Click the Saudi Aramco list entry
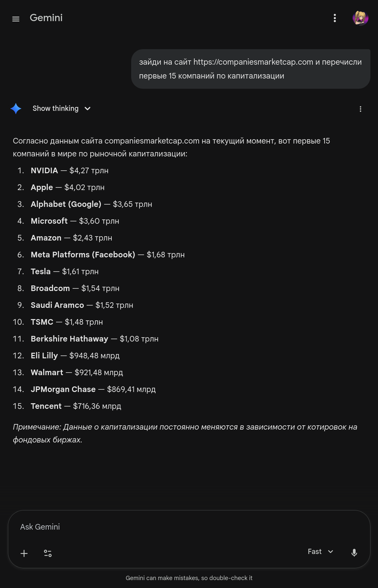This screenshot has height=588, width=378. (57, 305)
